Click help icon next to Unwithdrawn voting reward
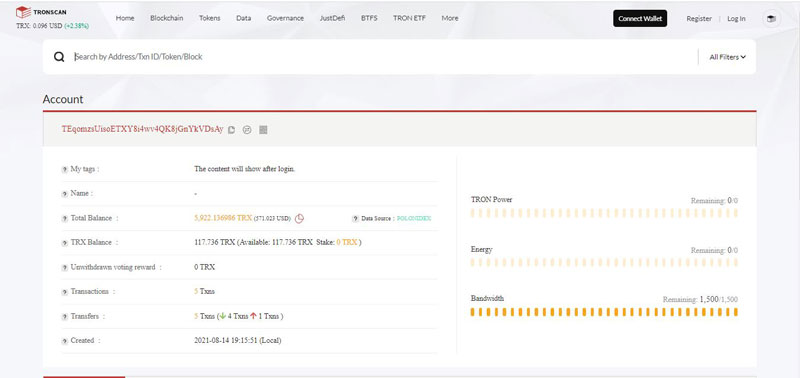 65,268
